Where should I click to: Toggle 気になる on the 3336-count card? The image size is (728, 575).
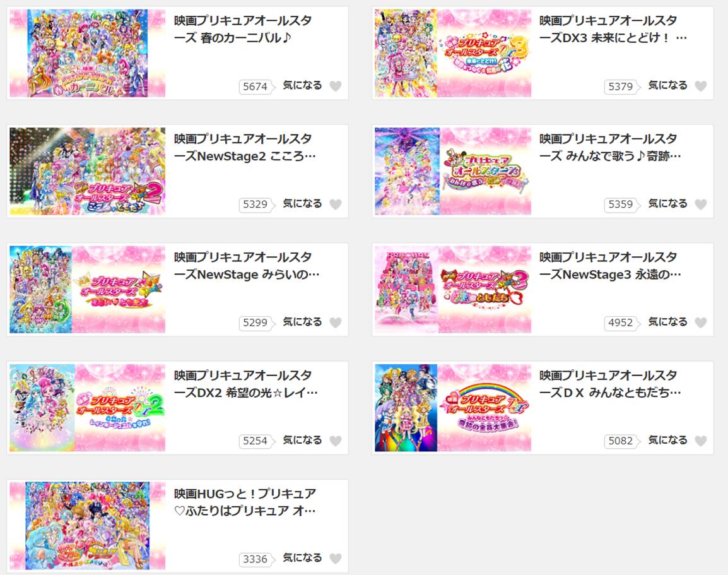(x=302, y=558)
